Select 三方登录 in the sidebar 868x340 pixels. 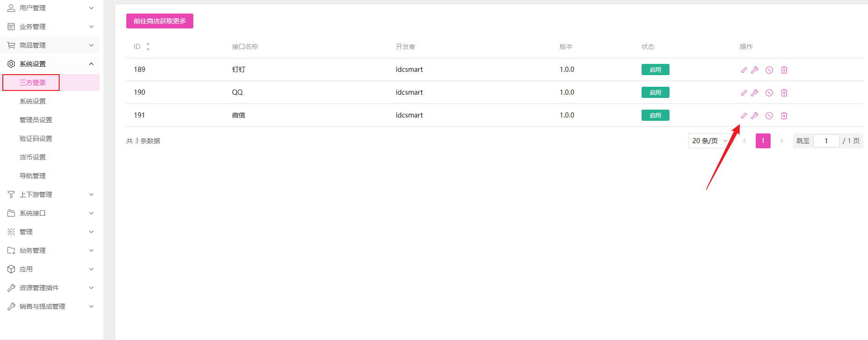(x=33, y=83)
